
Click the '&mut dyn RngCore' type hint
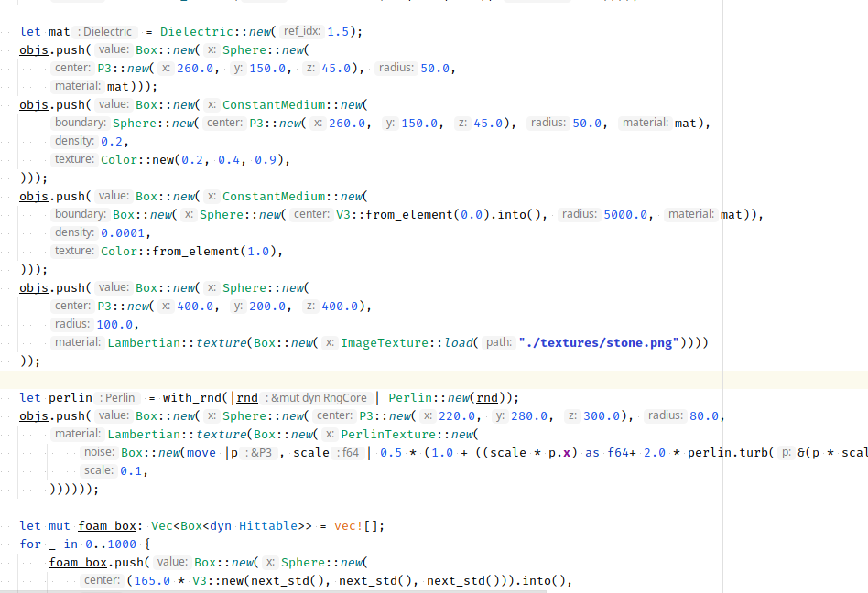coord(316,398)
